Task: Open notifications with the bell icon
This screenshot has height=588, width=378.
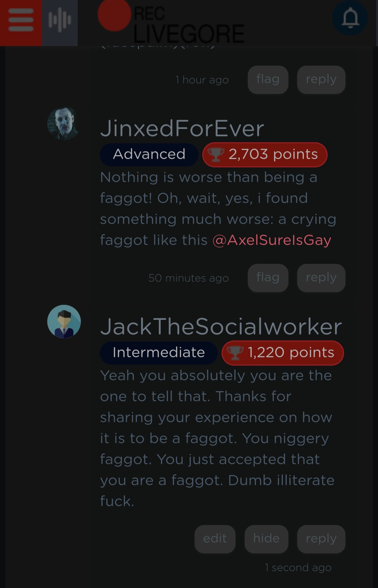Action: [350, 18]
